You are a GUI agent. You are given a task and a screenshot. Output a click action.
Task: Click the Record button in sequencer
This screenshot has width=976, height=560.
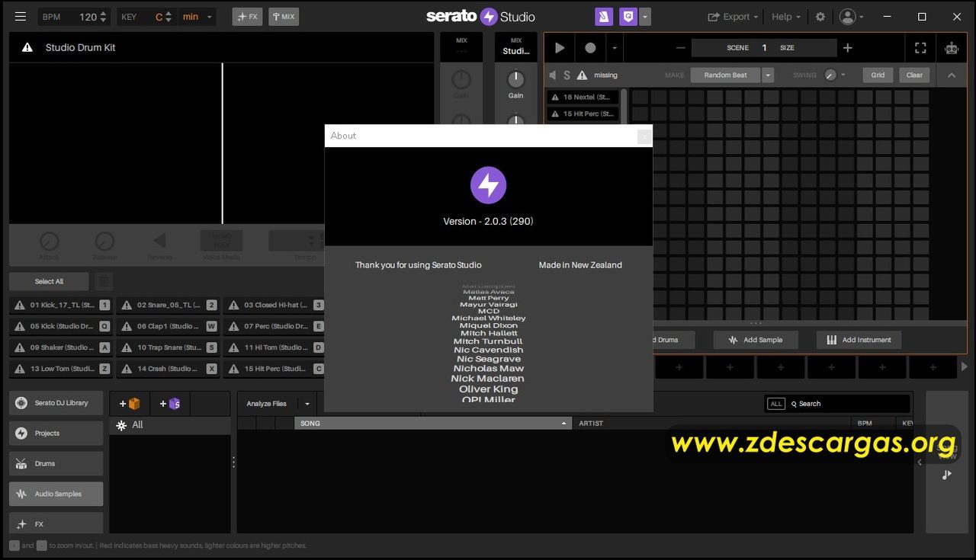590,47
